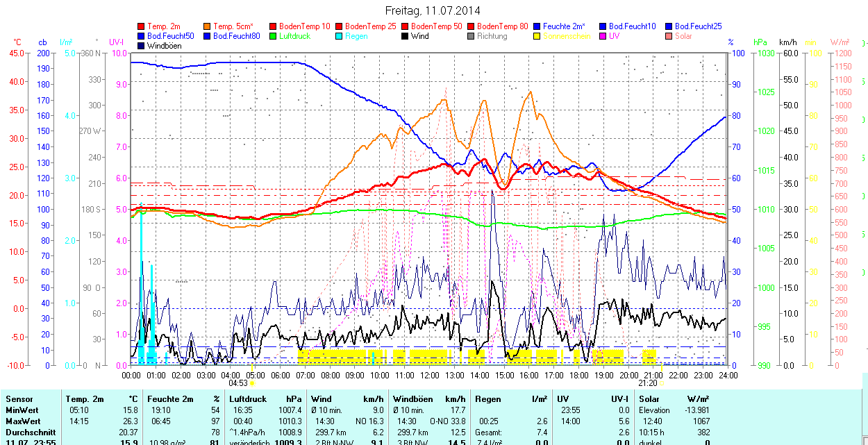
Task: Click the sunrise marker at 04:53
Action: 252,383
